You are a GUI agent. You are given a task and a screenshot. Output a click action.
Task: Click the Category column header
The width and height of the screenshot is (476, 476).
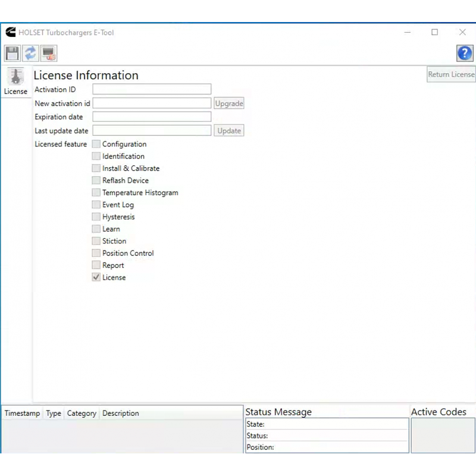[x=82, y=414]
